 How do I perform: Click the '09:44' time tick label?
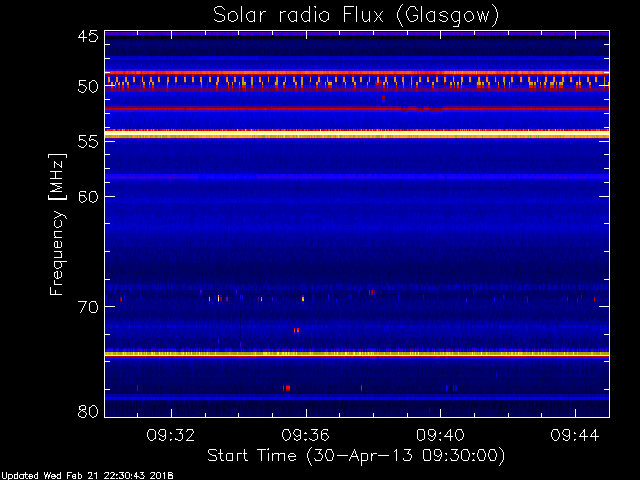click(575, 435)
